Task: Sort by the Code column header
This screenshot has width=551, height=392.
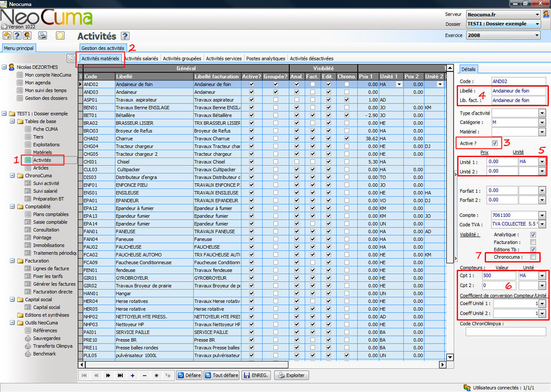Action: [x=99, y=76]
